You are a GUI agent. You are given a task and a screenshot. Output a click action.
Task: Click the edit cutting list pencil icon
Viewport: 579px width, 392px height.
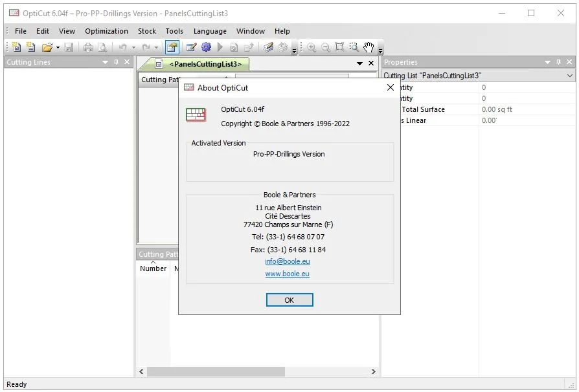(x=191, y=47)
